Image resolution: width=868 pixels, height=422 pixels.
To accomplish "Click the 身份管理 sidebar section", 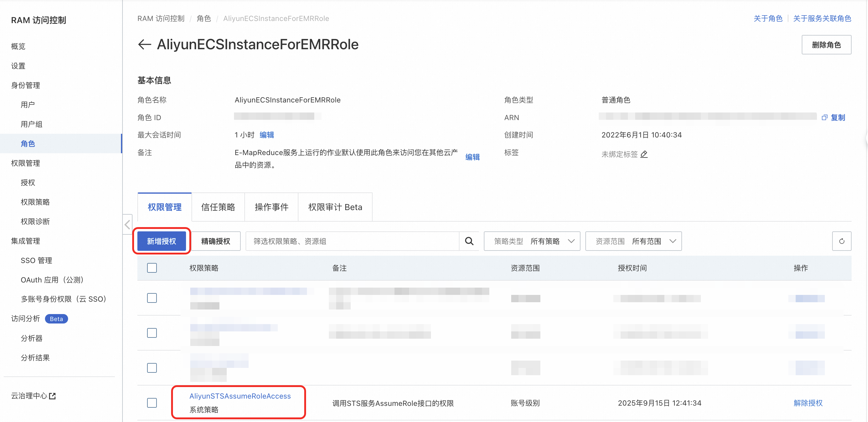I will click(26, 85).
